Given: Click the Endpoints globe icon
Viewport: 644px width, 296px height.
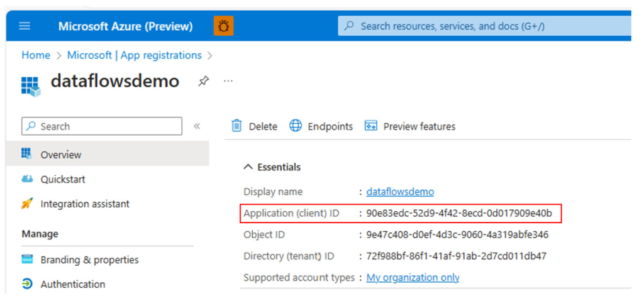Looking at the screenshot, I should (x=296, y=126).
